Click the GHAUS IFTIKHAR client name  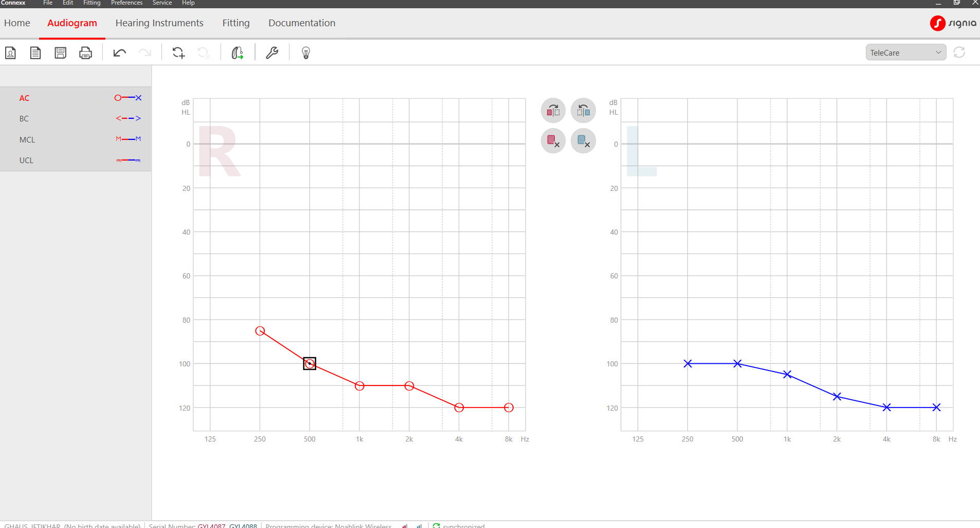pyautogui.click(x=32, y=525)
